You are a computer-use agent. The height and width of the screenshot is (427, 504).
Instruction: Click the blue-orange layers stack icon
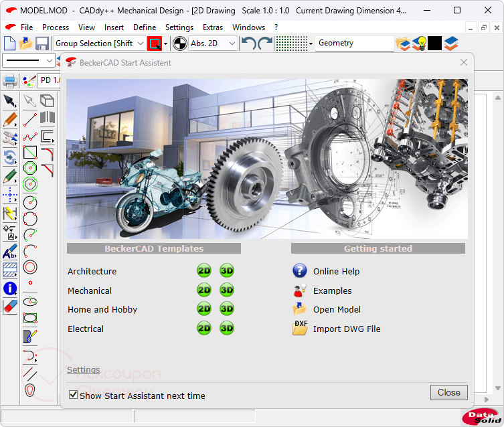coord(451,44)
